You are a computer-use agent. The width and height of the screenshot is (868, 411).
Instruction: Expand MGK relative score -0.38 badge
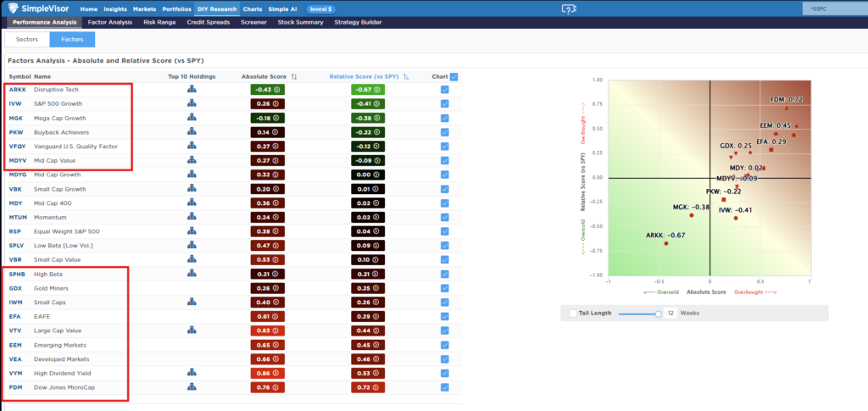point(368,118)
